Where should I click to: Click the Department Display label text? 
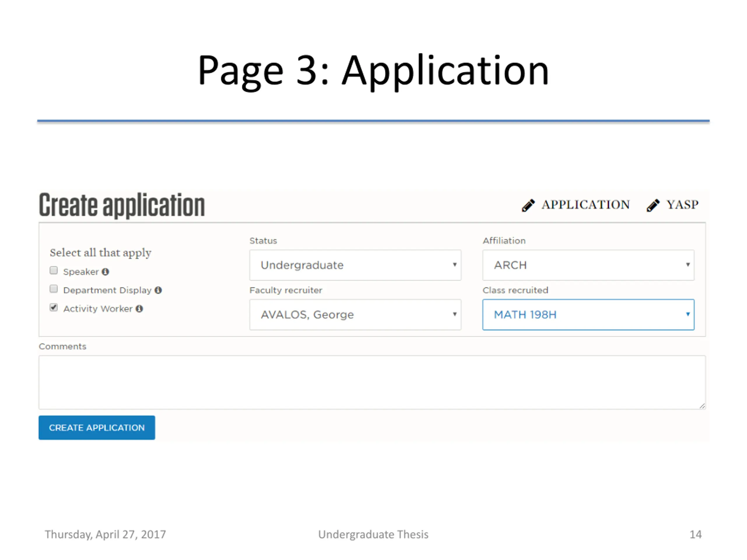click(x=107, y=290)
